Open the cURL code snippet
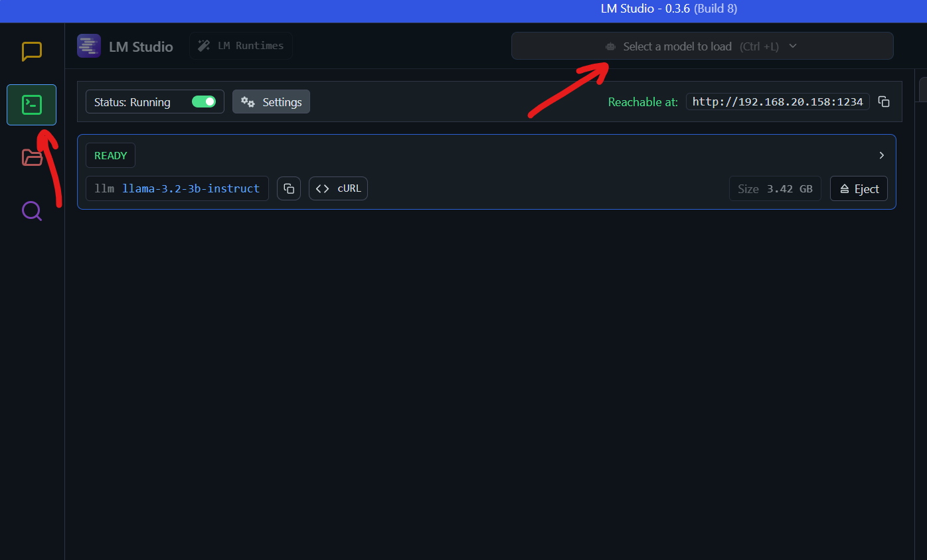 [x=338, y=188]
